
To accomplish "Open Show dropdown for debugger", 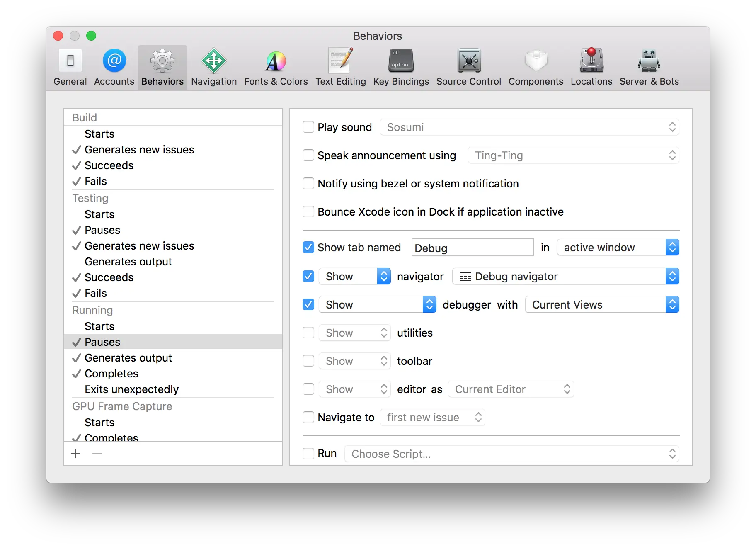I will [378, 305].
